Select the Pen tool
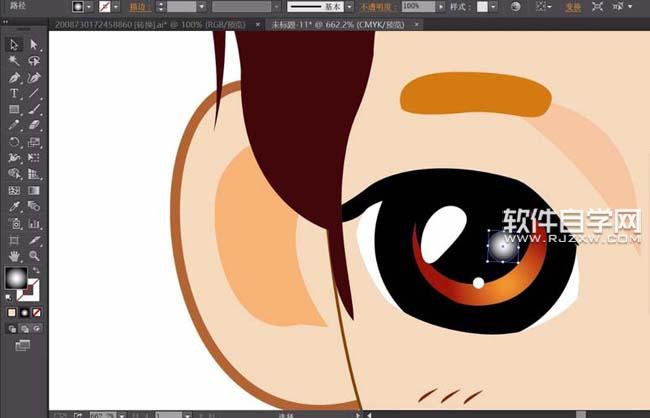650x418 pixels. point(14,77)
